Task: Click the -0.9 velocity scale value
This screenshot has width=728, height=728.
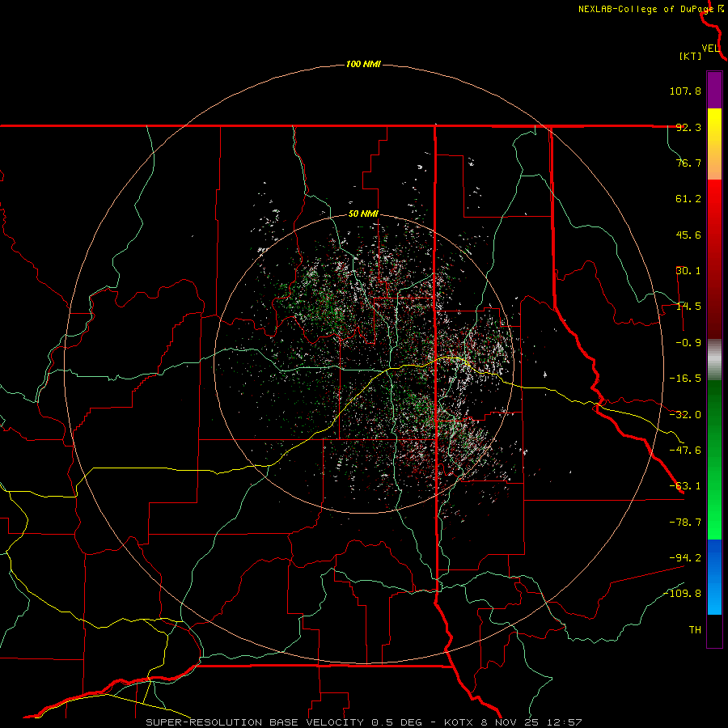Action: click(x=688, y=343)
